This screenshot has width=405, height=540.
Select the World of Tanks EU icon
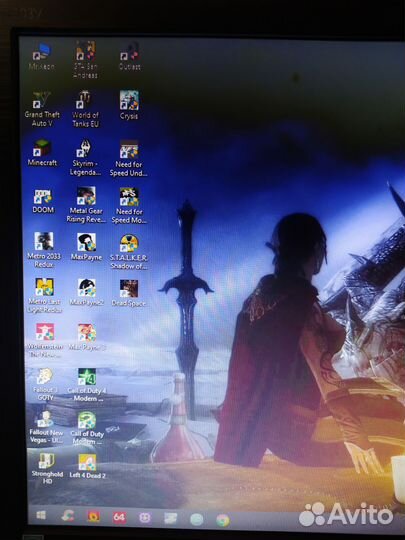pyautogui.click(x=85, y=109)
